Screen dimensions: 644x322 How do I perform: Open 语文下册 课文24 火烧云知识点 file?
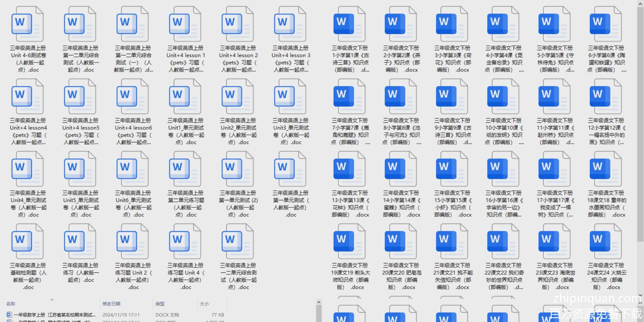coord(605,241)
